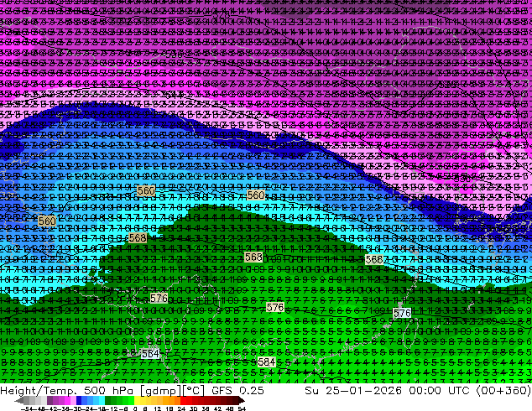532x411 pixels.
Task: Click the '-54' minimum legend value
Action: [x=28, y=408]
